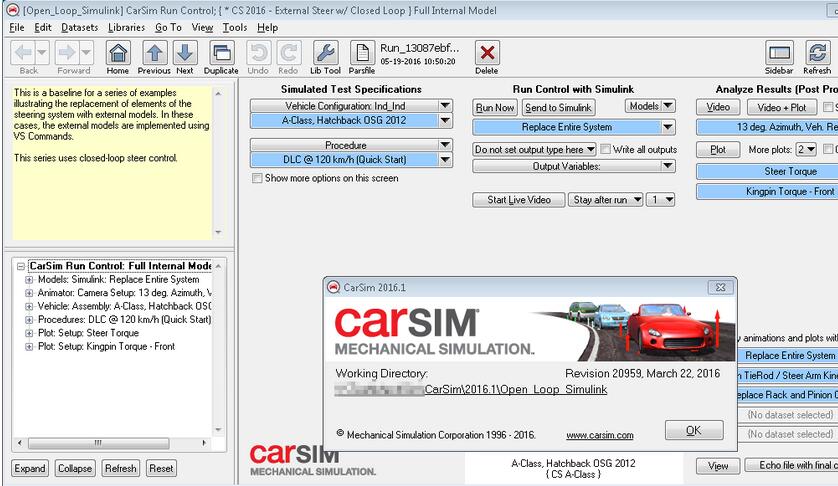
Task: Go to the Home screen icon
Action: 118,53
